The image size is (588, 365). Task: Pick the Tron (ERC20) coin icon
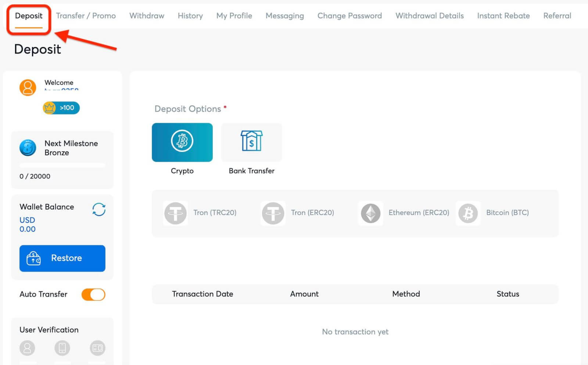(273, 213)
